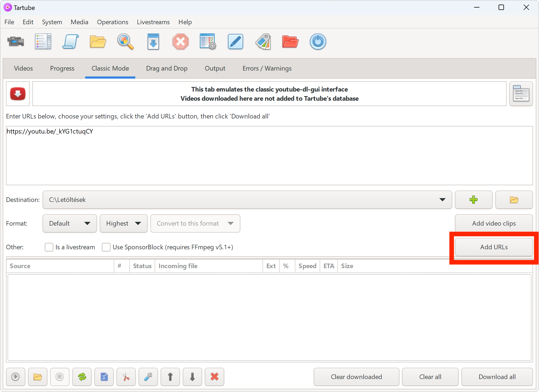The height and width of the screenshot is (392, 539).
Task: Click the red folder toolbar icon
Action: pos(291,42)
